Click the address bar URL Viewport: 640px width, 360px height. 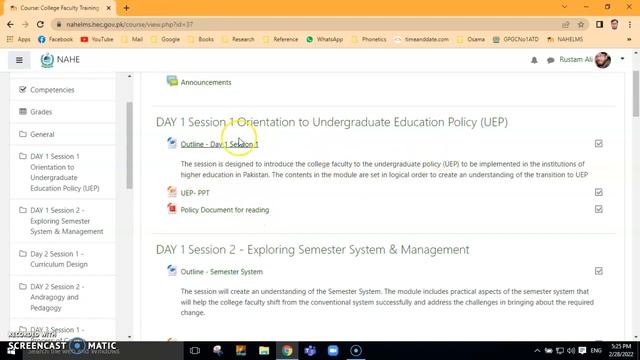(x=129, y=24)
